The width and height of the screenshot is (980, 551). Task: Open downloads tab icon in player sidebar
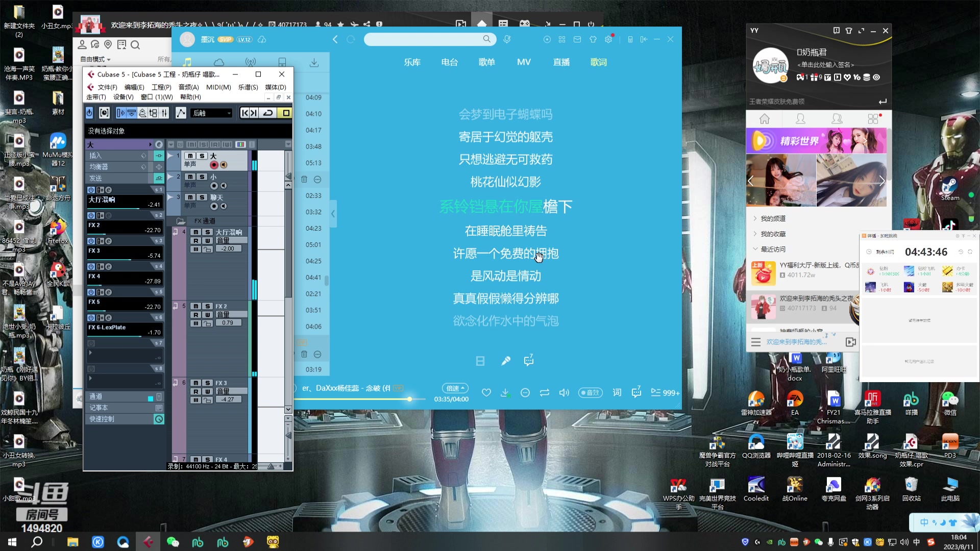(x=314, y=62)
